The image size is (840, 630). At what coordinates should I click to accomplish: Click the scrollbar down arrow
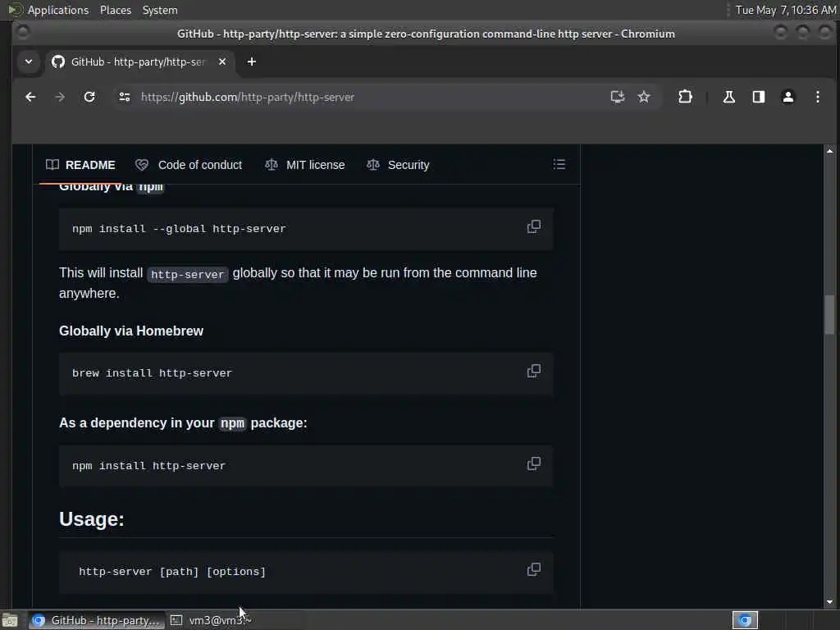(830, 602)
